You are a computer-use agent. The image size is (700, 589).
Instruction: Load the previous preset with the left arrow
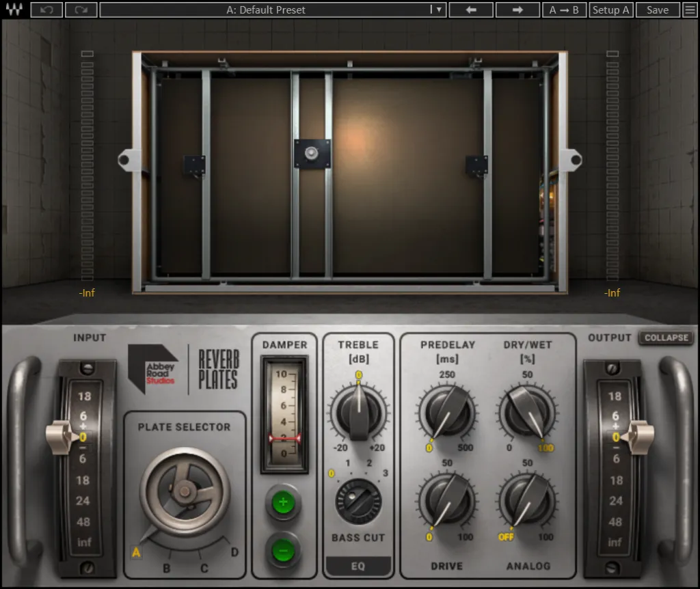pos(471,10)
